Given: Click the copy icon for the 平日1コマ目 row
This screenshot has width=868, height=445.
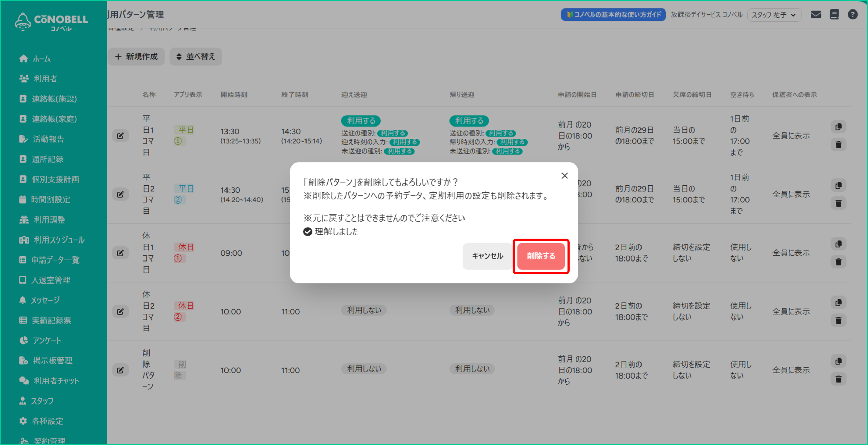Looking at the screenshot, I should click(838, 127).
